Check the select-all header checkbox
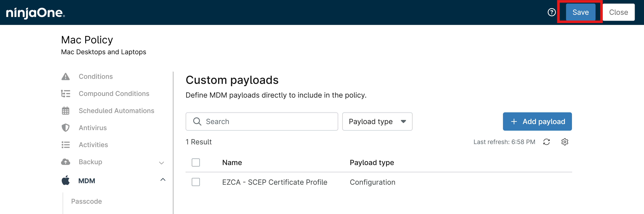 (196, 162)
